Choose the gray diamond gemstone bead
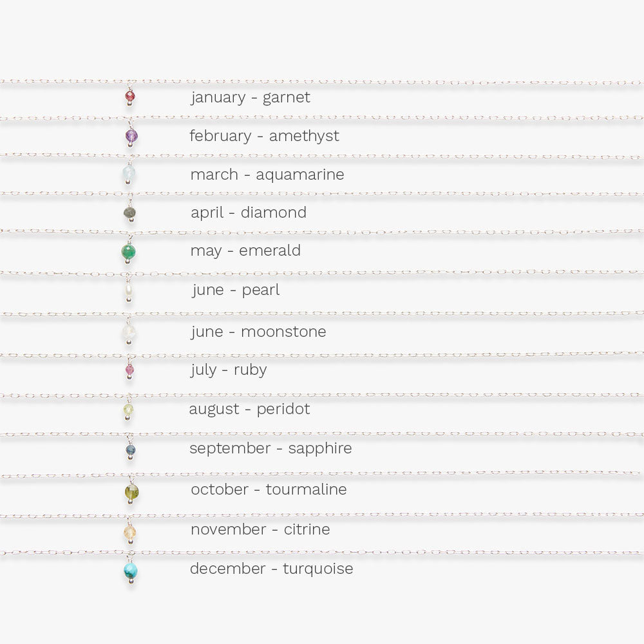 [130, 211]
